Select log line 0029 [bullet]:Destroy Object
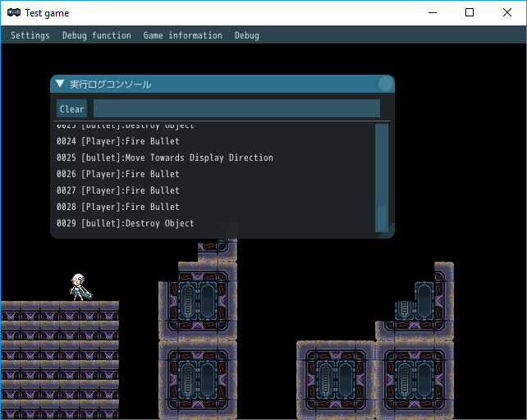This screenshot has width=527, height=420. [x=126, y=223]
